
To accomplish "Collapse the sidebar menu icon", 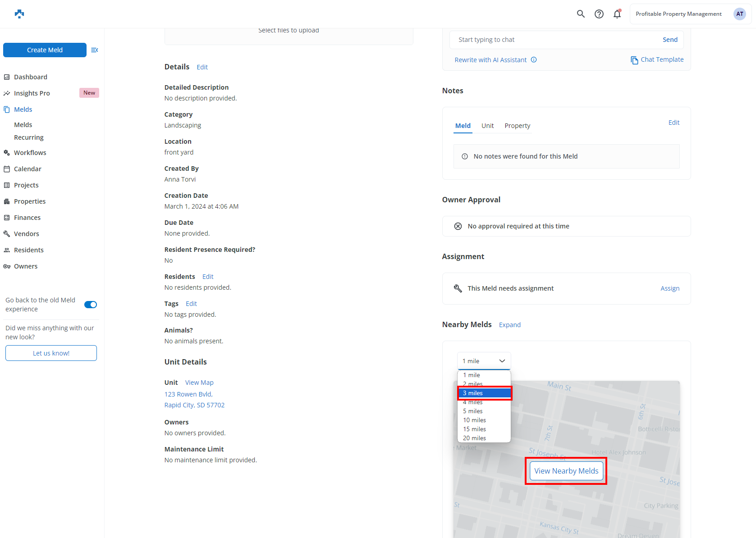I will [x=95, y=50].
